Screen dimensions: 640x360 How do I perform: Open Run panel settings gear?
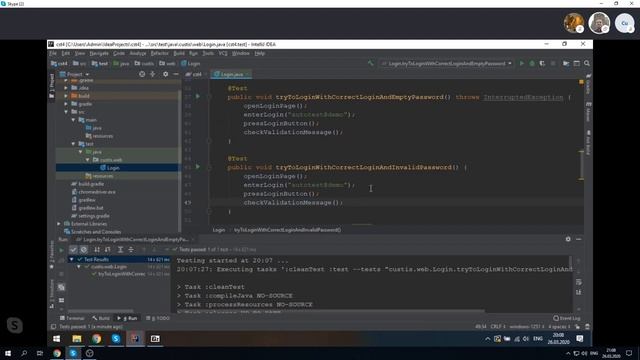(x=568, y=239)
